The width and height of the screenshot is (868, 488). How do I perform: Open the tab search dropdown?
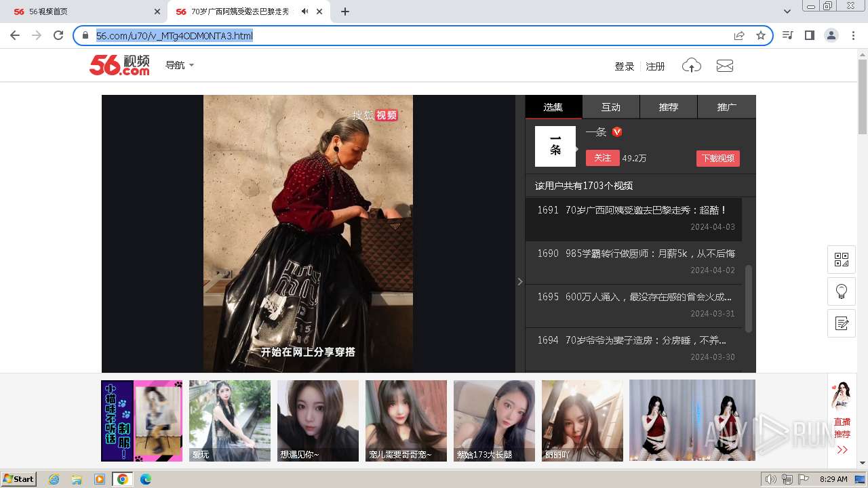[x=787, y=12]
